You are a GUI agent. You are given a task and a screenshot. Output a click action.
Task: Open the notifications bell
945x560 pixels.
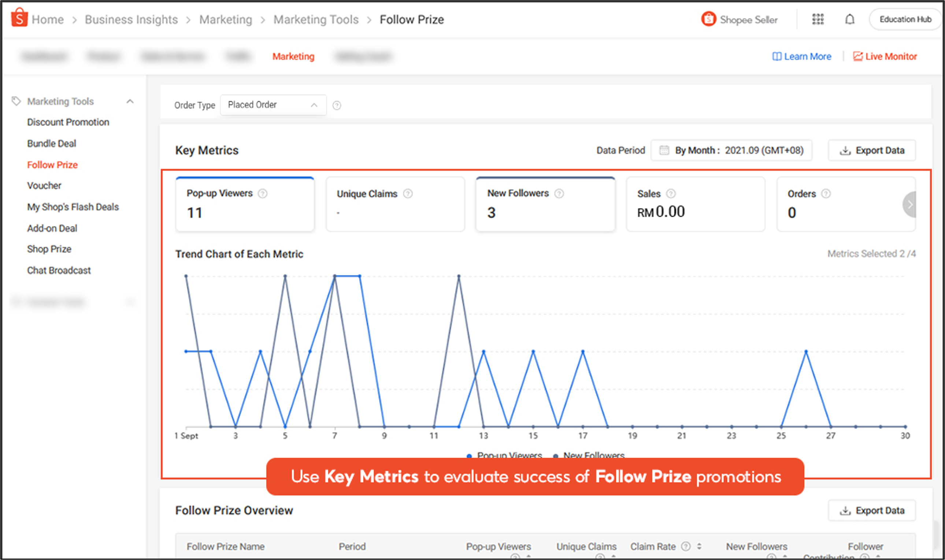click(849, 19)
